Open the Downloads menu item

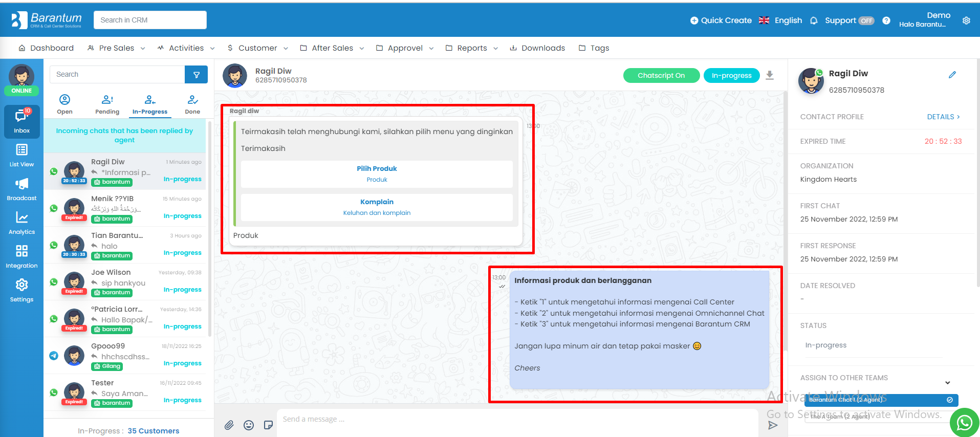(x=537, y=48)
